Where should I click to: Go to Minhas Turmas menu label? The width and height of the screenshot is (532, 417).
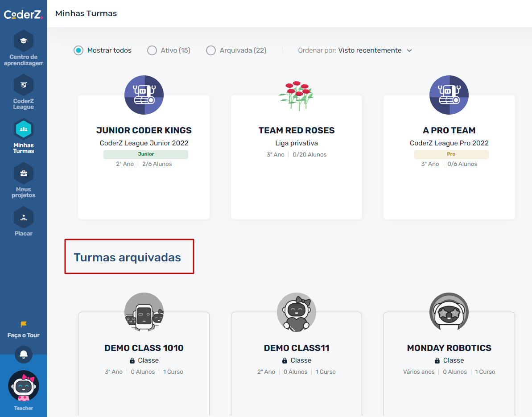point(23,148)
